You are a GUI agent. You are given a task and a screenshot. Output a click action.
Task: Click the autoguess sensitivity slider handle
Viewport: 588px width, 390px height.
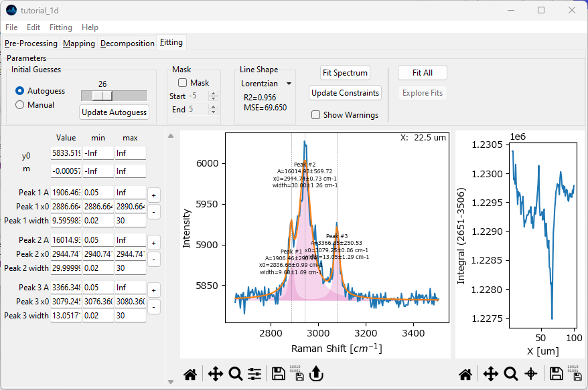point(102,96)
